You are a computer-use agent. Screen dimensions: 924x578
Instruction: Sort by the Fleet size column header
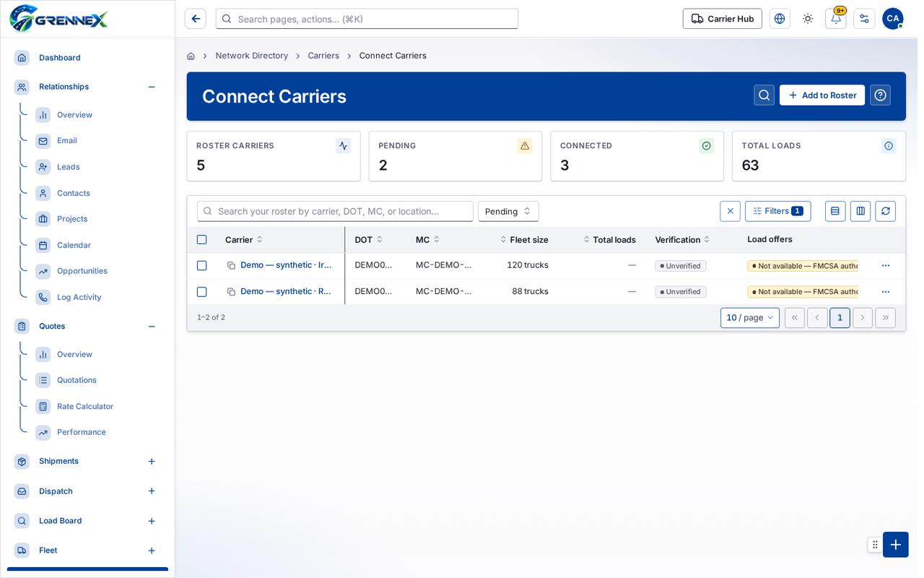click(x=525, y=240)
